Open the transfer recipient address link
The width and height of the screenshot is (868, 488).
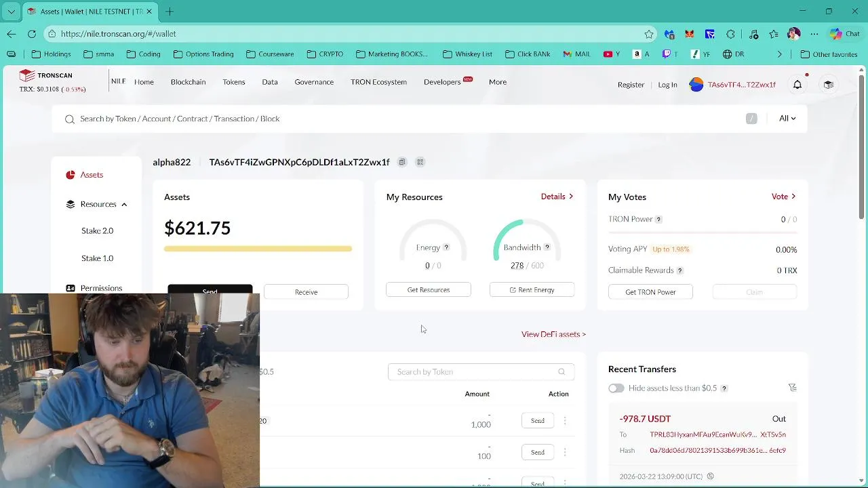[717, 434]
